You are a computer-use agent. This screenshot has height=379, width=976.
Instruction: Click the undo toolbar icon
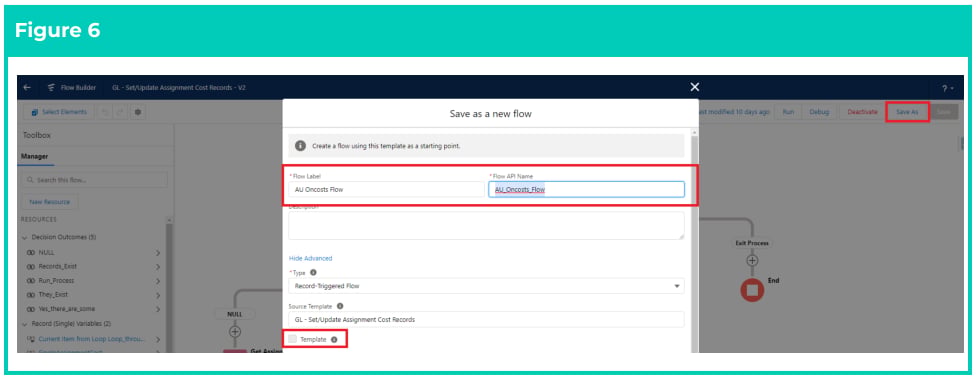click(105, 112)
